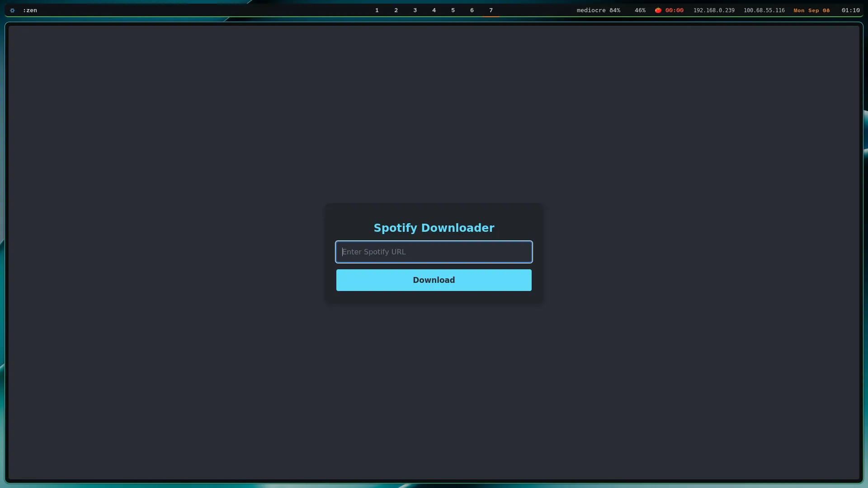Click the tomato pomodoro timer icon
Screen dimensions: 868x488
coord(658,10)
